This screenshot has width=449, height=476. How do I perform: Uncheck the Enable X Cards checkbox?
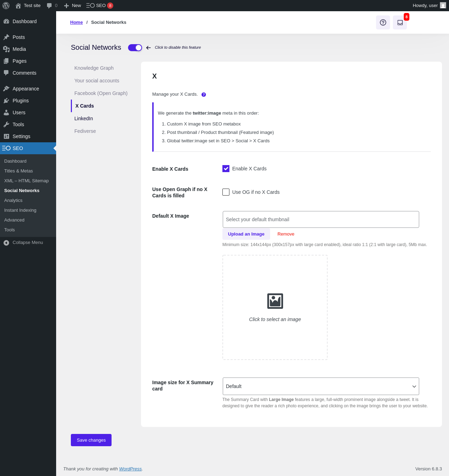(x=226, y=169)
